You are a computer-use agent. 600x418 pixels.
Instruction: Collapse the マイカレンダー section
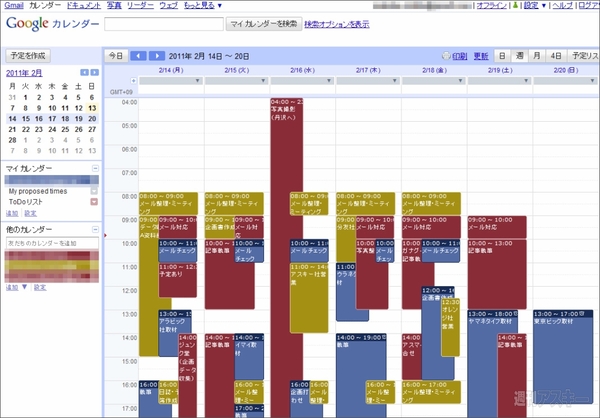click(95, 168)
